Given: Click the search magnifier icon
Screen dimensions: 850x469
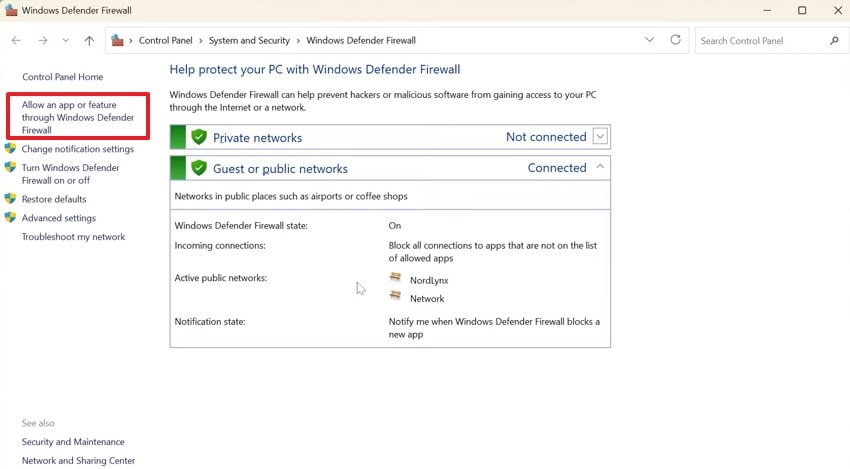Looking at the screenshot, I should (834, 41).
